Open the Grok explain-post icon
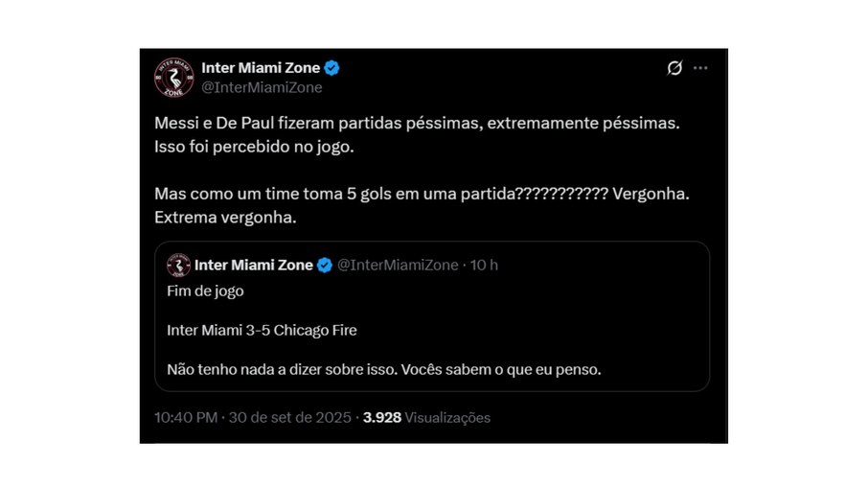Viewport: 868px width, 488px height. (x=674, y=68)
